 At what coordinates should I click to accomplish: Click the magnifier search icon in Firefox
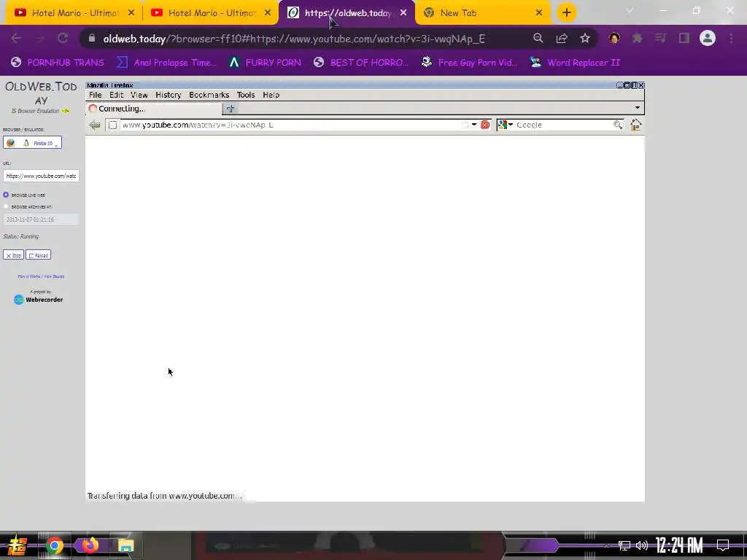coord(618,125)
